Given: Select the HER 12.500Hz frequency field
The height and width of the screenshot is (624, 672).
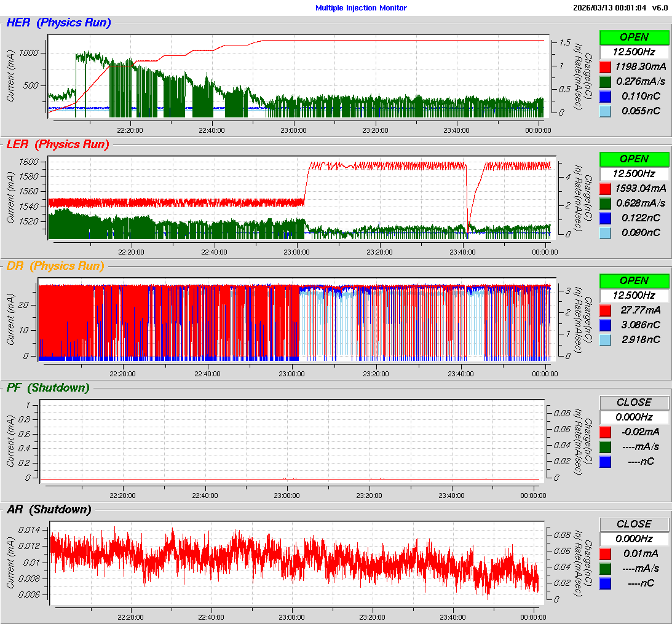Looking at the screenshot, I should [634, 52].
